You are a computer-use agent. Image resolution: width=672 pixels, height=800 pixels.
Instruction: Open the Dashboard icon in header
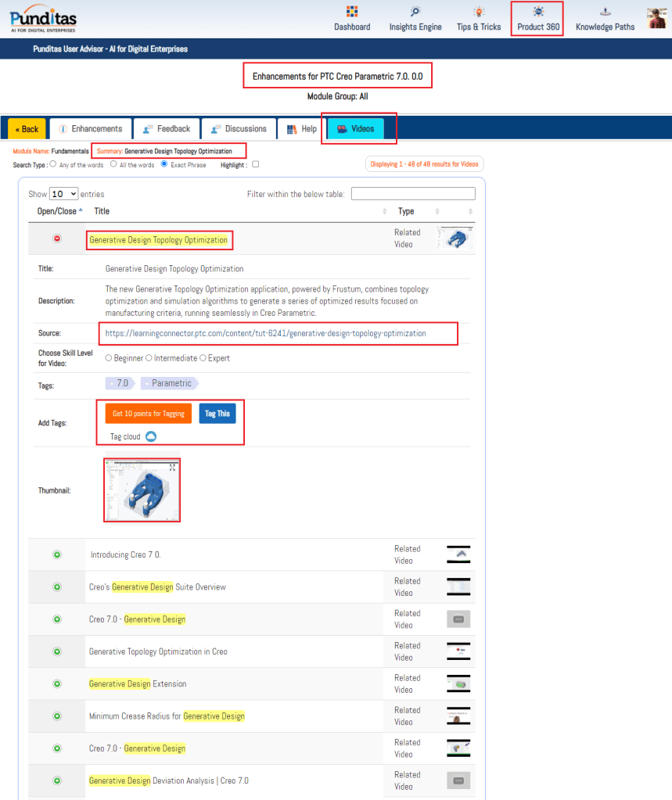352,12
